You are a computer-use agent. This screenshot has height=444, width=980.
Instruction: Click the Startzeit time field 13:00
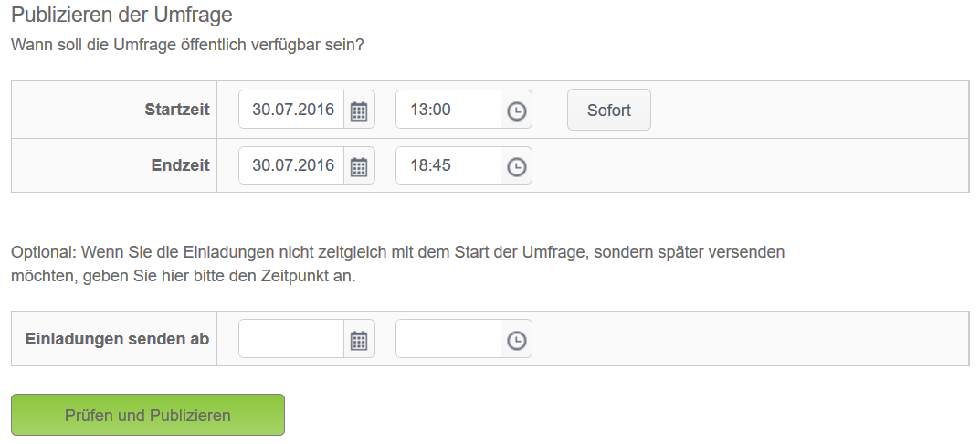click(448, 110)
